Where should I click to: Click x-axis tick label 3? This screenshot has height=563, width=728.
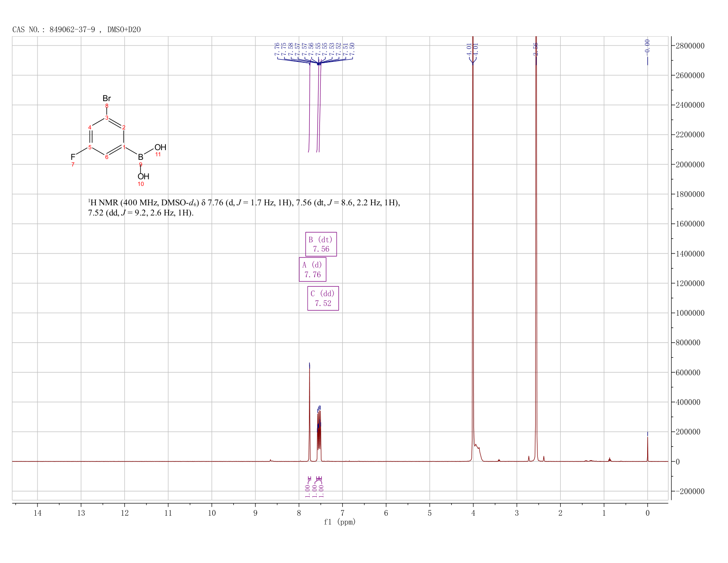(x=517, y=513)
